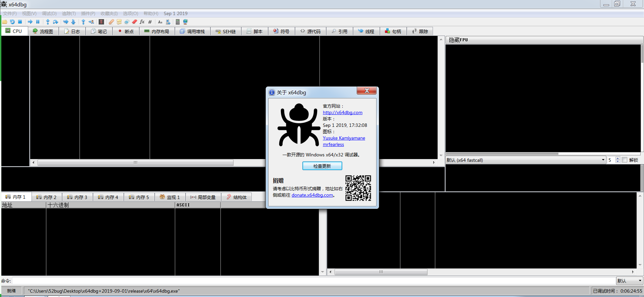This screenshot has width=644, height=297.
Task: Click the 检查更新 button
Action: (322, 166)
